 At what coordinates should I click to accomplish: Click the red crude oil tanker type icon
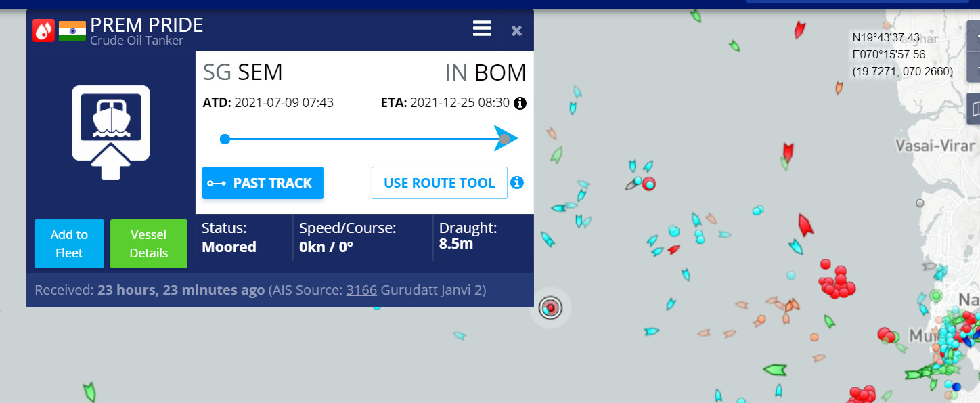(43, 30)
